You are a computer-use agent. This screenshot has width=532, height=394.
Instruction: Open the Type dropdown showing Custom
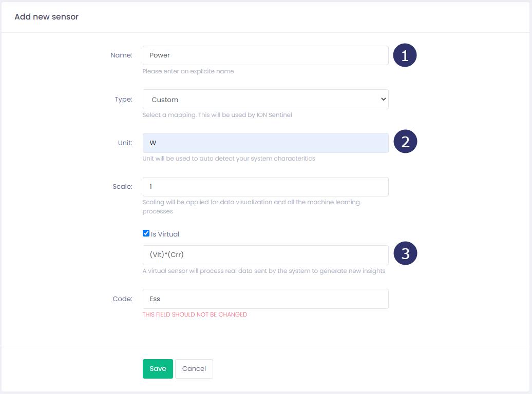pyautogui.click(x=265, y=100)
